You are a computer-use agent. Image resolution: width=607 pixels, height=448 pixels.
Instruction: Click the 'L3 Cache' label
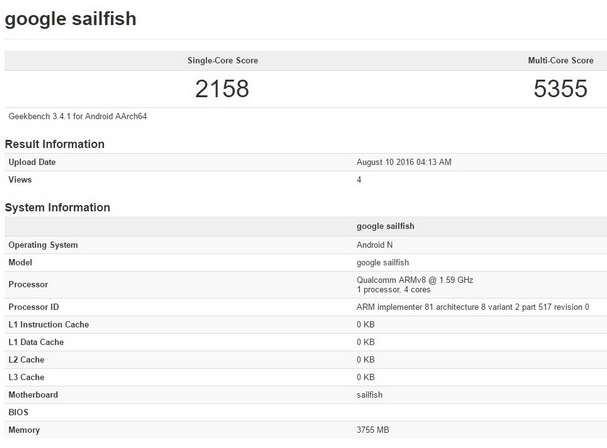(x=26, y=377)
